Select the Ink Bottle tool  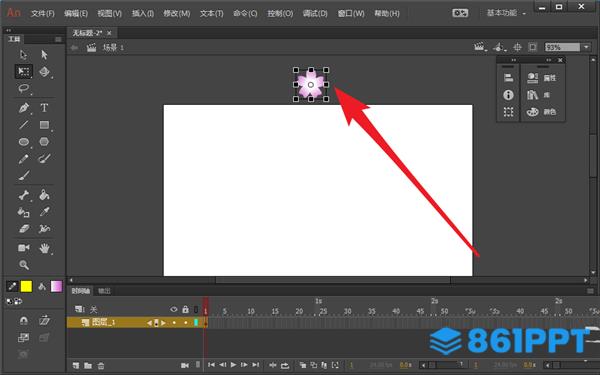24,212
